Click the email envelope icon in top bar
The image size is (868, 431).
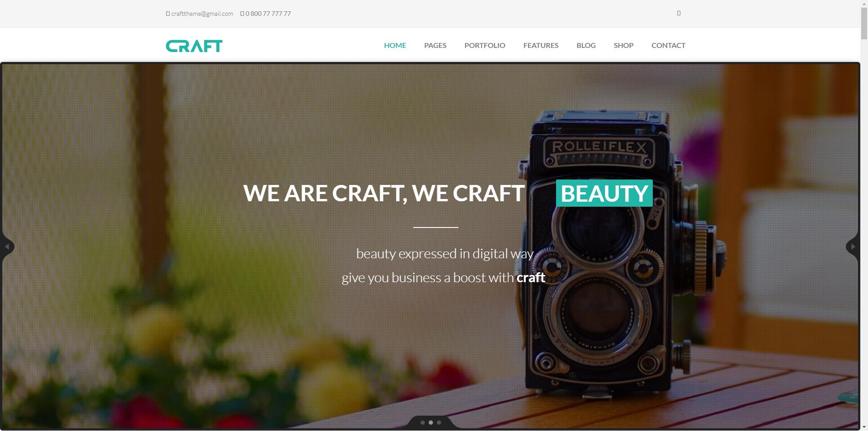(168, 14)
